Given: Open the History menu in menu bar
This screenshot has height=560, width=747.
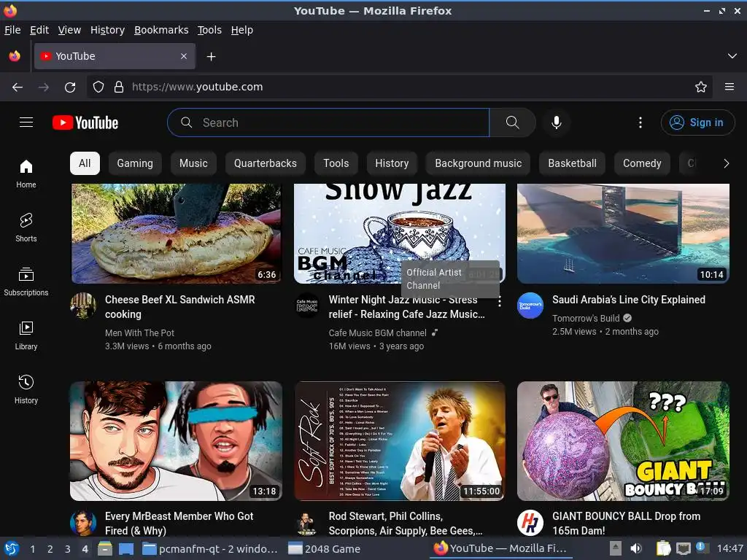Looking at the screenshot, I should [108, 30].
